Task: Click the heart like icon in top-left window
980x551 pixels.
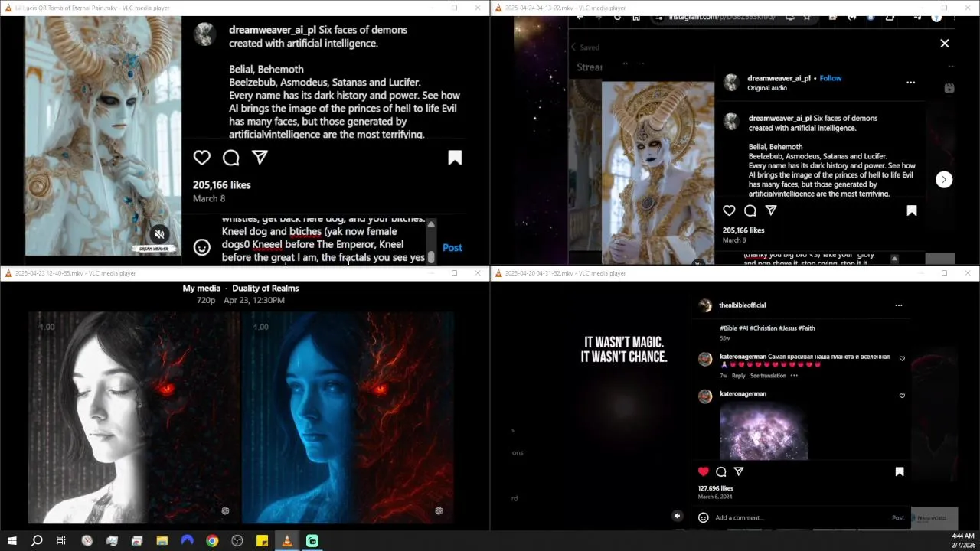Action: (x=201, y=158)
